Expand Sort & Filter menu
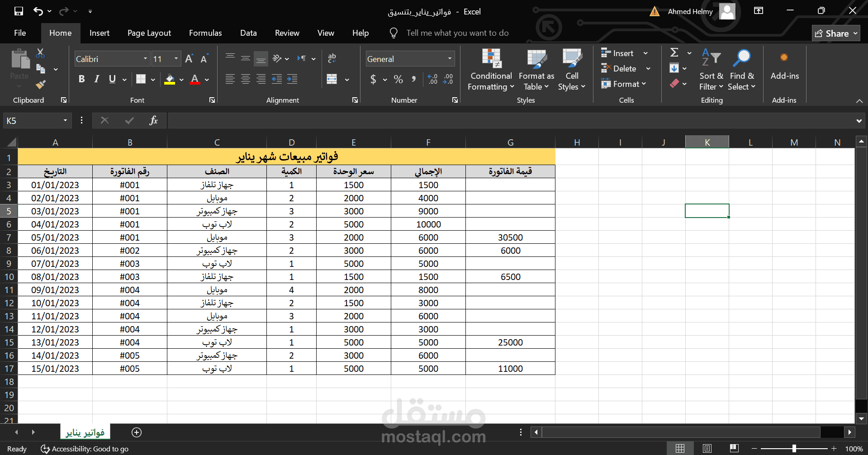The width and height of the screenshot is (868, 455). 711,69
